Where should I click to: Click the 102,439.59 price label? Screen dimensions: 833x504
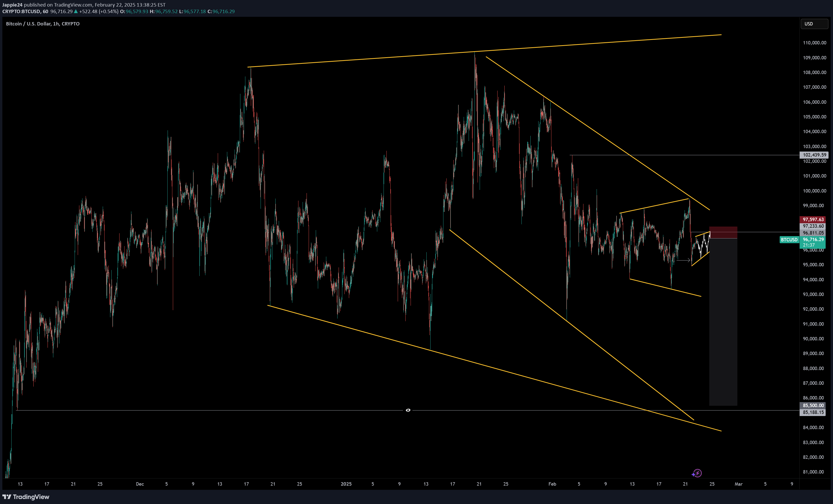[x=814, y=155]
